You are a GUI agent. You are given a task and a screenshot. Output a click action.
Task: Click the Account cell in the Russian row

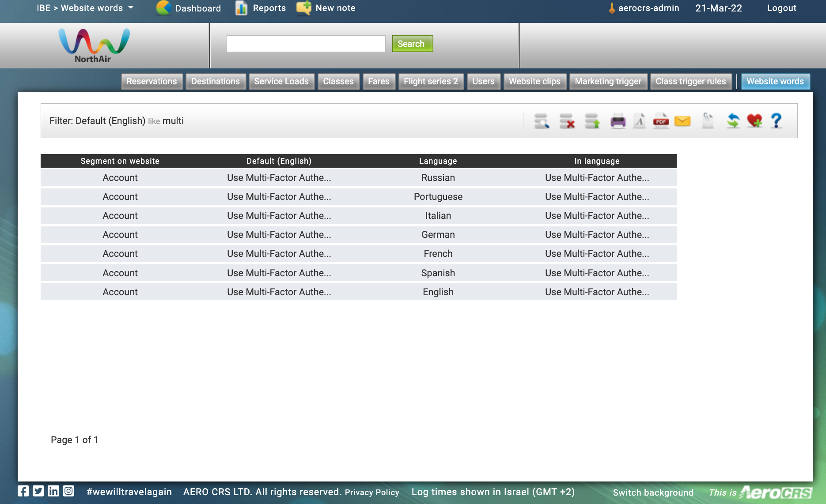click(120, 178)
